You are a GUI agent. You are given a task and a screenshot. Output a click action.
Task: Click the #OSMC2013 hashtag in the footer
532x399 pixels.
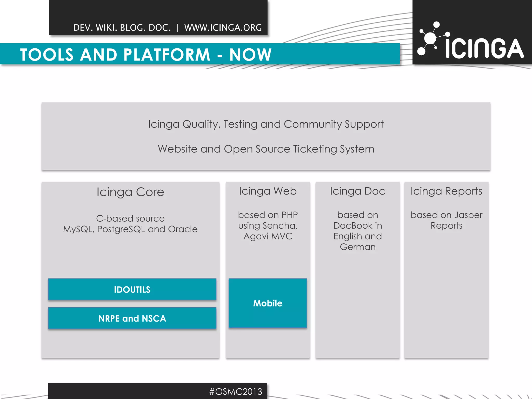(x=236, y=391)
